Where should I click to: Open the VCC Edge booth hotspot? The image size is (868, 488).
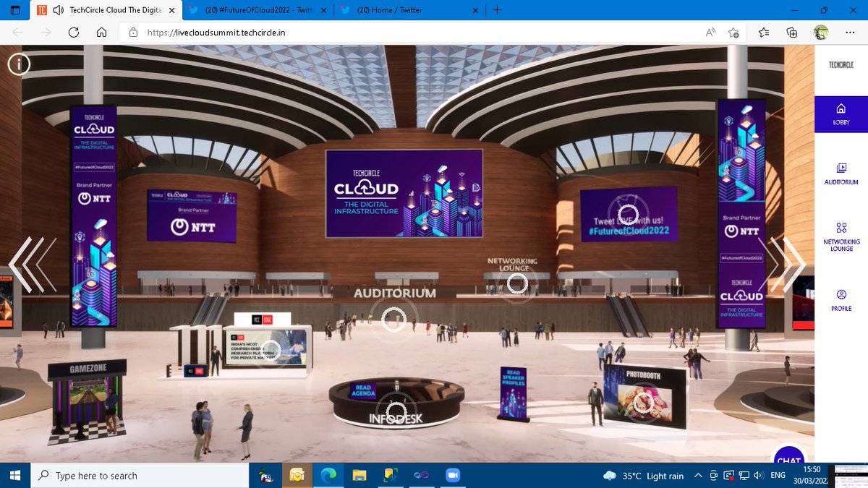tap(271, 351)
